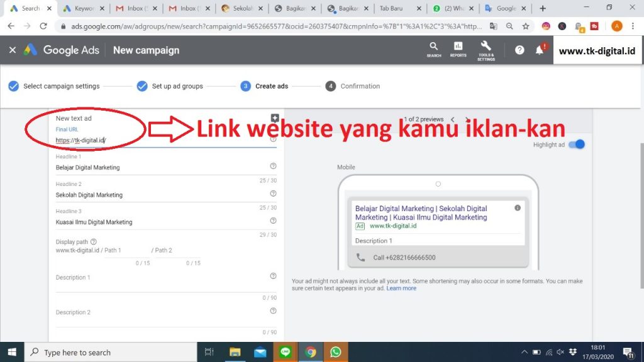Open Tools & Settings wrench icon
The height and width of the screenshot is (362, 644).
486,49
